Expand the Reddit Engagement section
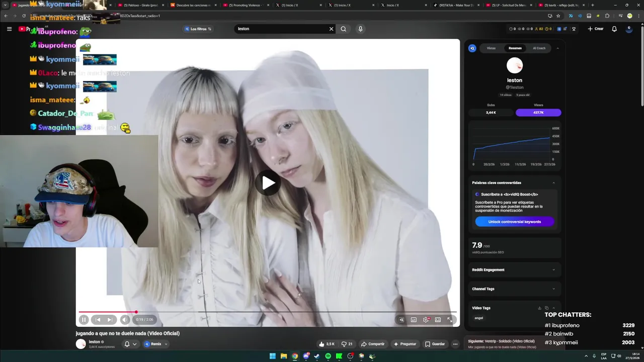Screen dimensions: 644x362 (514, 269)
